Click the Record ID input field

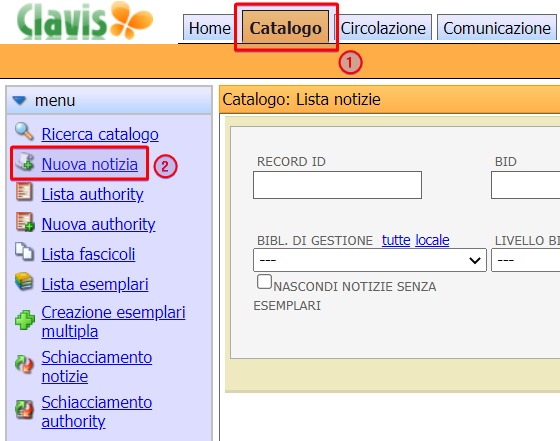[x=337, y=185]
